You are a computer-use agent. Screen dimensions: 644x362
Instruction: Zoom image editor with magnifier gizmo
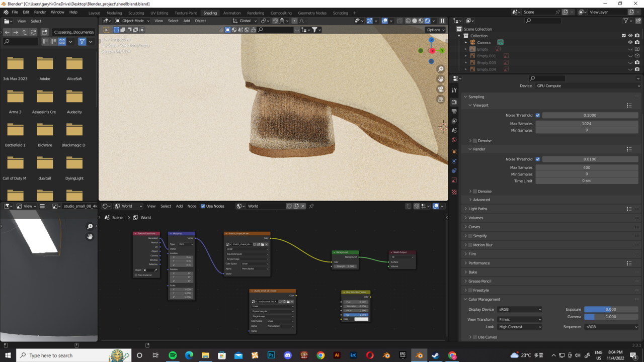[90, 227]
